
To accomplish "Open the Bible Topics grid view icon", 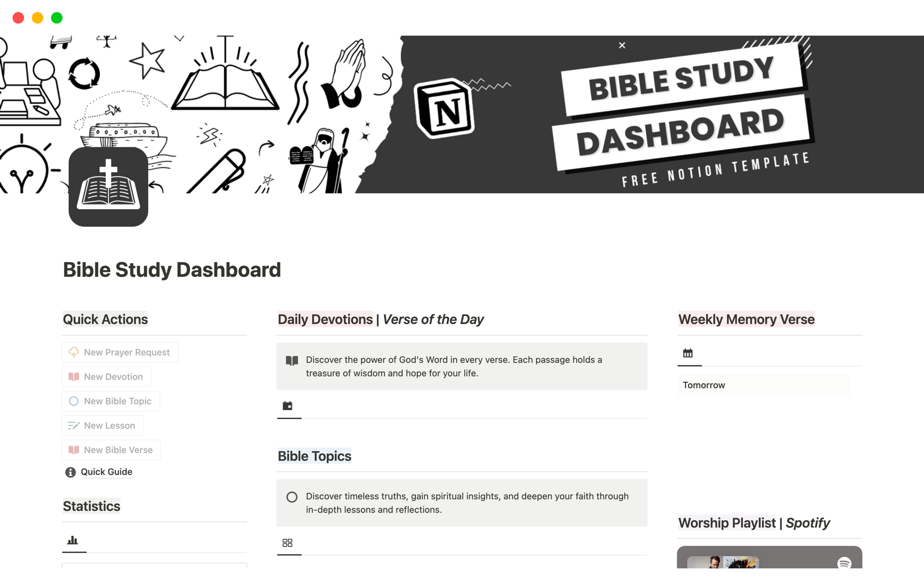I will point(287,543).
